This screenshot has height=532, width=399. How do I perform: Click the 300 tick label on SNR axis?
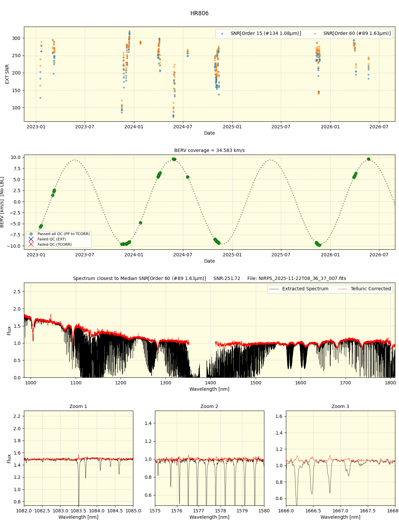click(x=16, y=38)
